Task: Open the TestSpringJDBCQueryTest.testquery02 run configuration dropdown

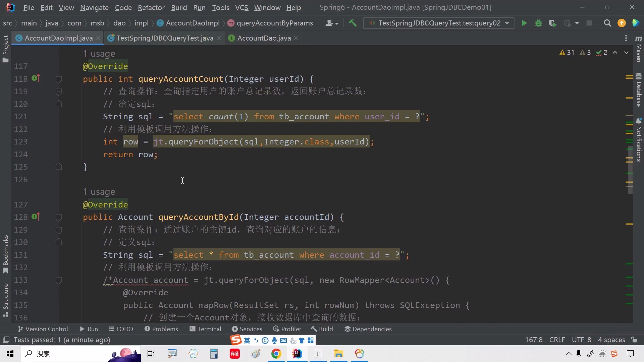Action: click(x=439, y=23)
